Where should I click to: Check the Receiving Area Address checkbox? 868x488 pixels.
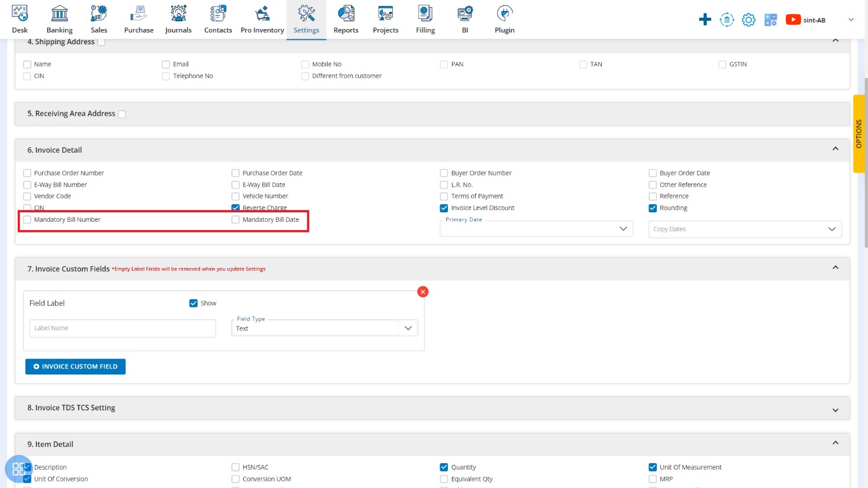pos(122,114)
